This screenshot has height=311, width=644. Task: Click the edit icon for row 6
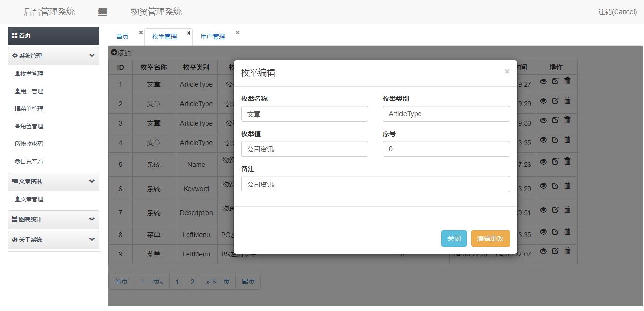click(x=555, y=185)
